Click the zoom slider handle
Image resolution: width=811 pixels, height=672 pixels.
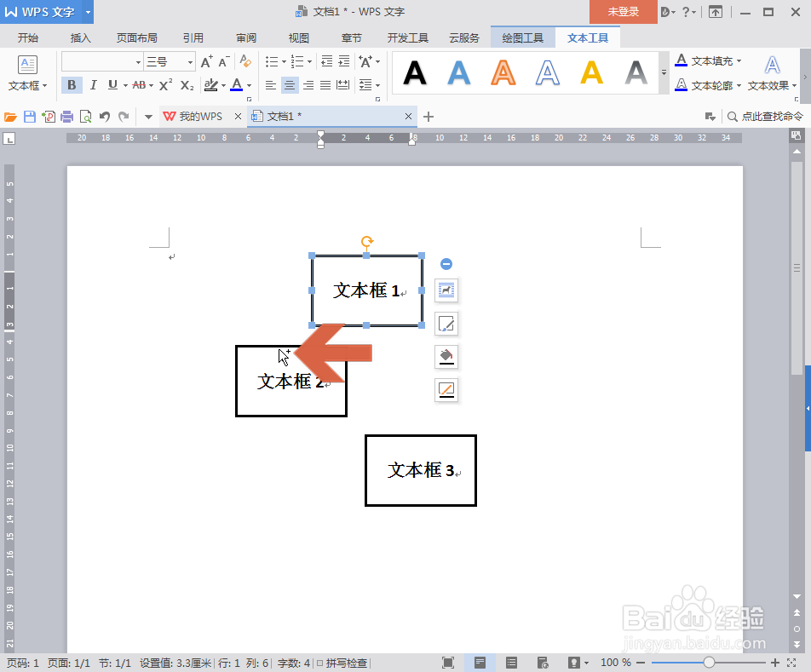(x=709, y=663)
